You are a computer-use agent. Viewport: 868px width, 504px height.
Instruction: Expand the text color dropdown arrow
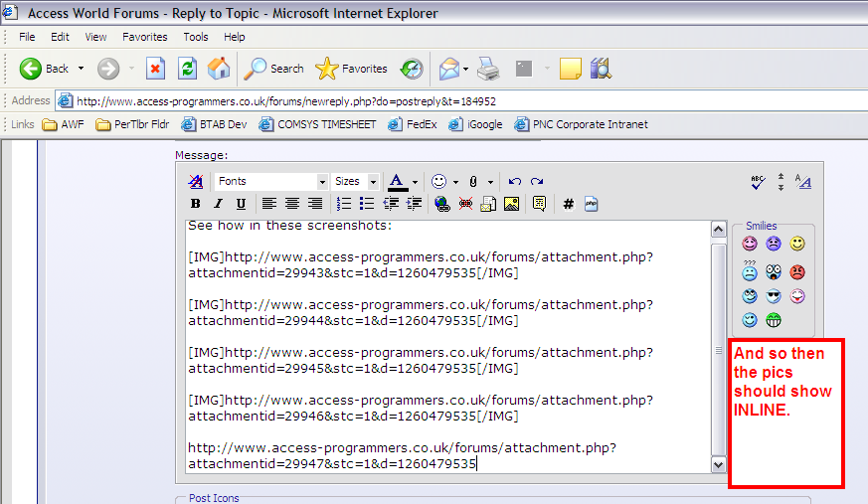point(415,182)
